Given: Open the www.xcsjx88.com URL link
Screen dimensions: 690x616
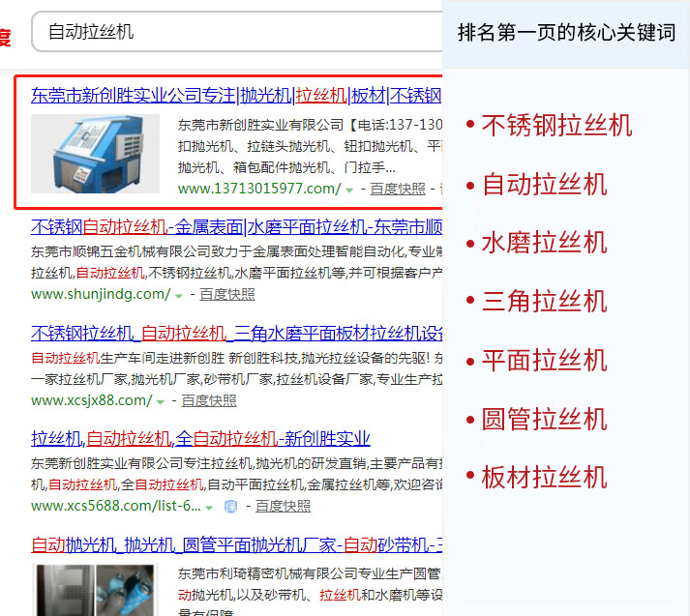Looking at the screenshot, I should point(92,400).
